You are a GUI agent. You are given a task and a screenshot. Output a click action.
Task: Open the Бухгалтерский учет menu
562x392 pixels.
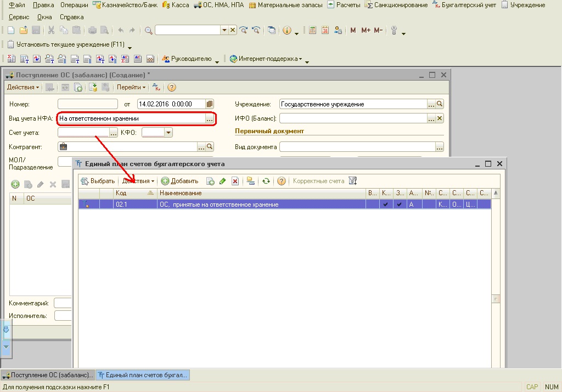click(x=464, y=5)
